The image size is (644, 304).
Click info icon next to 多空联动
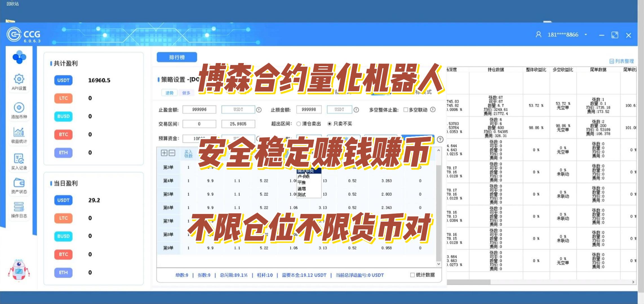[x=433, y=109]
